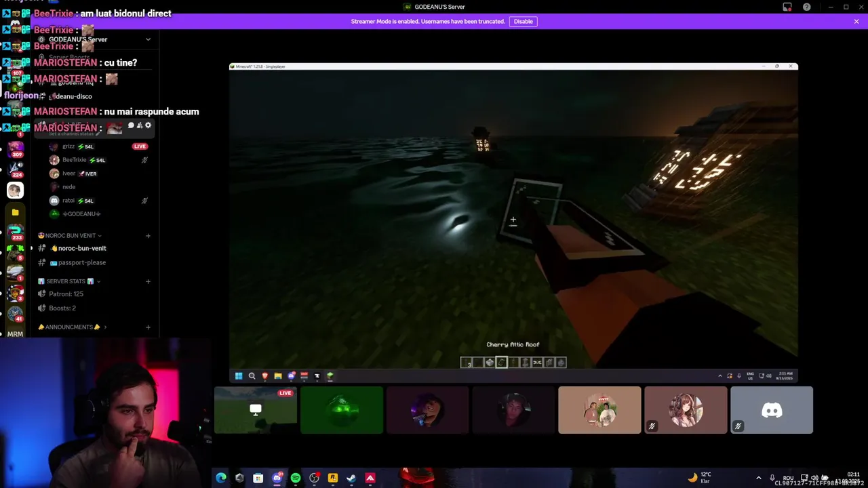
Task: Create channel in ANNOUNCMENTS category
Action: 148,327
